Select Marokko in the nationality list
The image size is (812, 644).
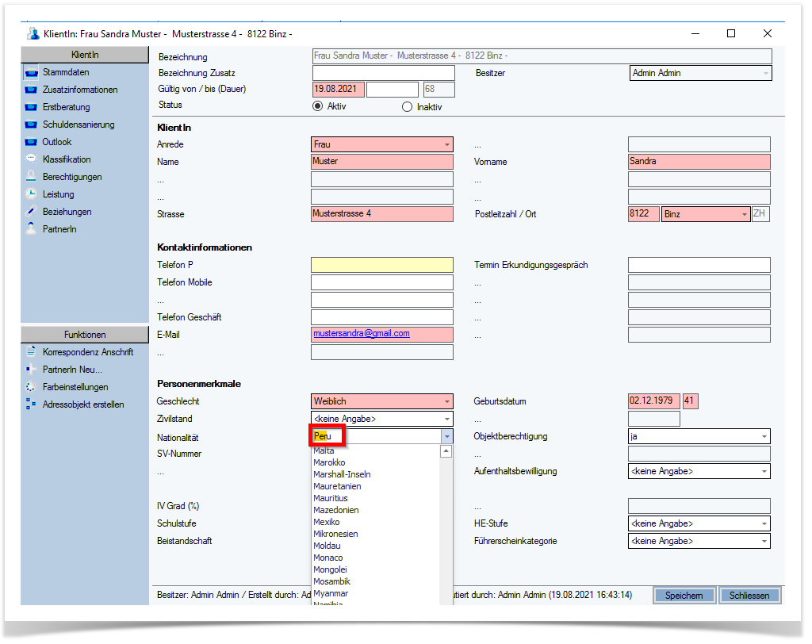tap(375, 462)
